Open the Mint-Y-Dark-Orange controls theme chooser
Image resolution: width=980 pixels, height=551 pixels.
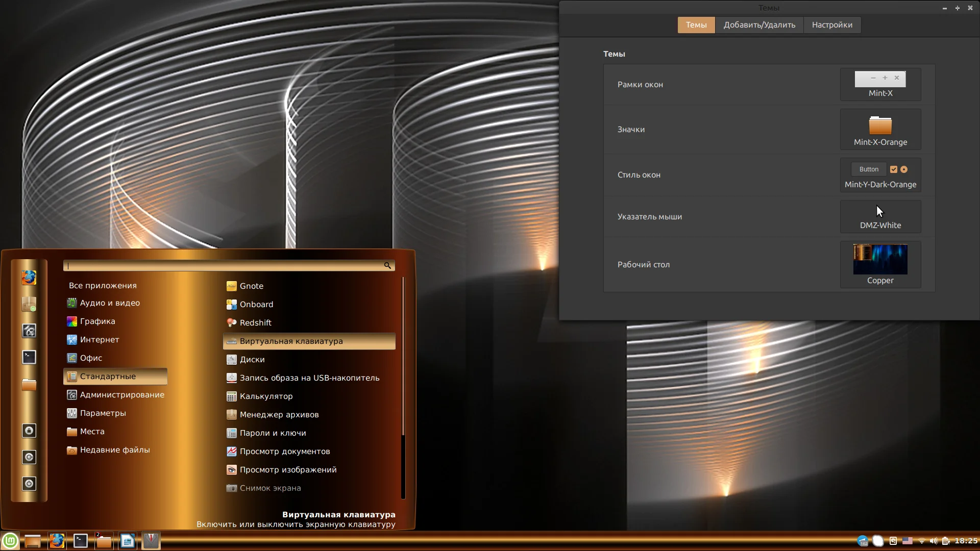pos(880,175)
